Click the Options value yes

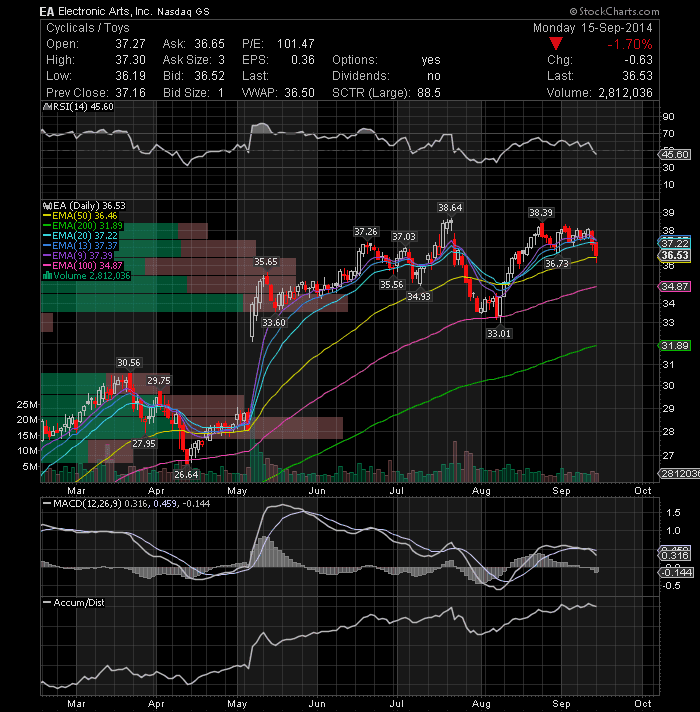click(430, 60)
